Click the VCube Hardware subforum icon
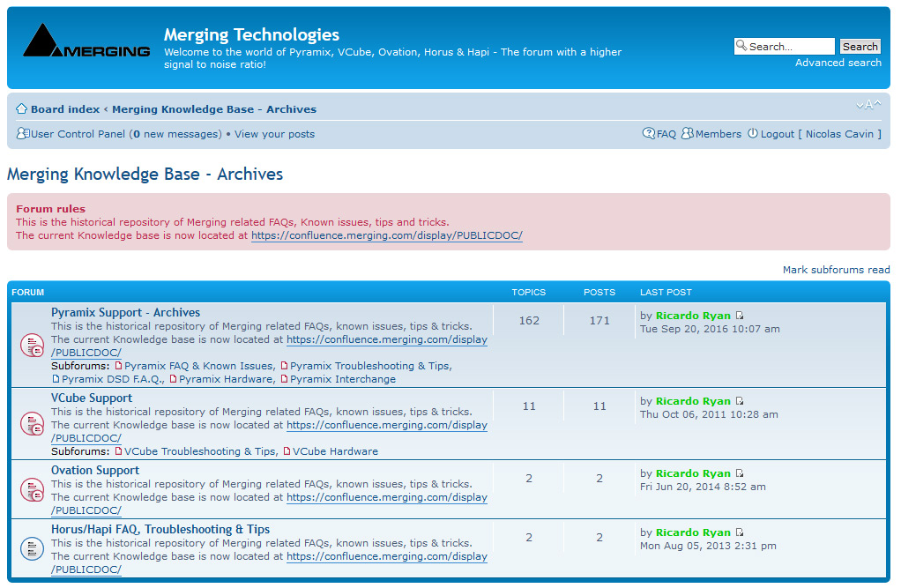Image resolution: width=901 pixels, height=588 pixels. tap(287, 451)
